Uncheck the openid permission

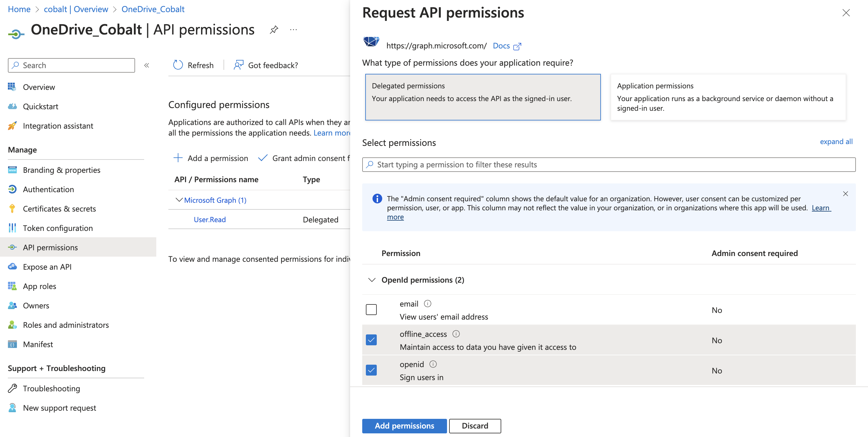(371, 370)
